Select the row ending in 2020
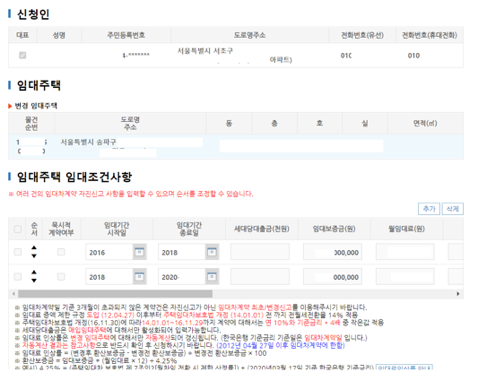Screen dimensions: 487x381 pos(18,277)
